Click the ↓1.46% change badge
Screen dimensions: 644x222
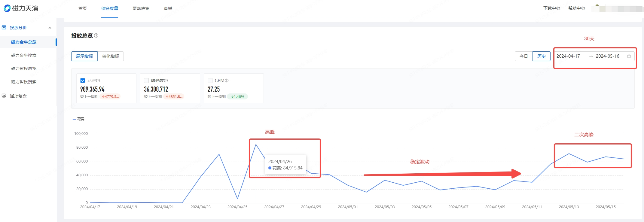237,97
